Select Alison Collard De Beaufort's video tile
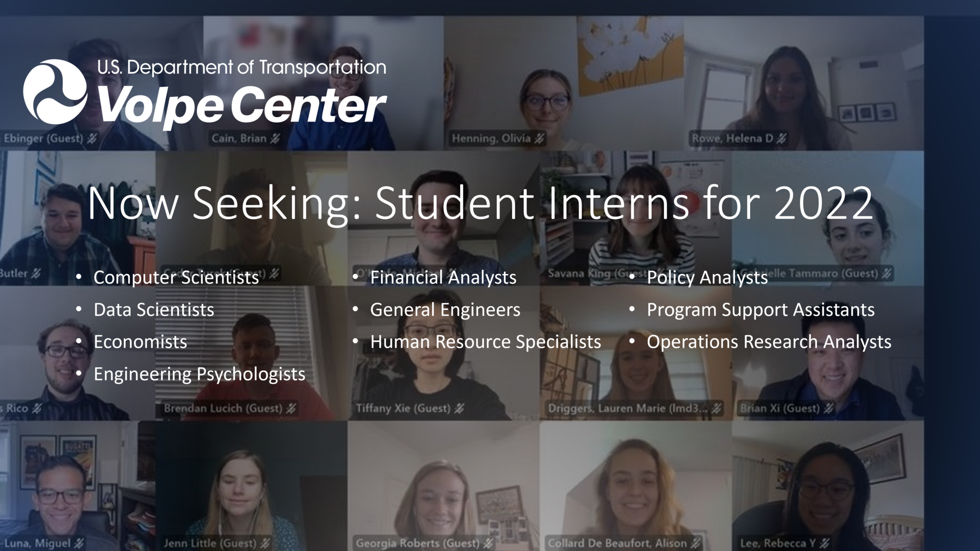The height and width of the screenshot is (551, 980). pyautogui.click(x=635, y=485)
